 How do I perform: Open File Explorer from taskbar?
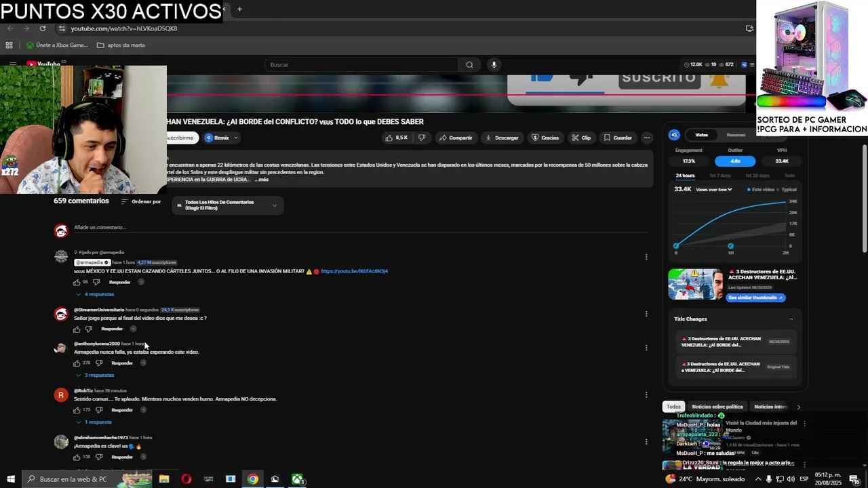click(164, 479)
